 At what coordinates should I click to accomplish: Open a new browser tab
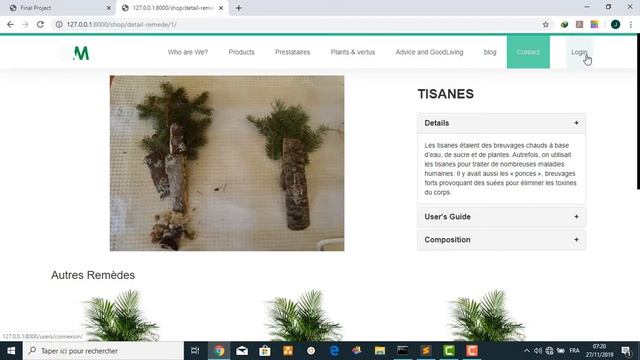[x=239, y=8]
